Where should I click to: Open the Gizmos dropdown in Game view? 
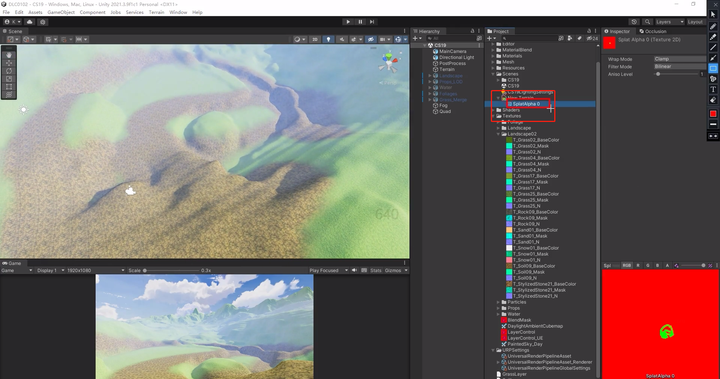click(x=396, y=270)
